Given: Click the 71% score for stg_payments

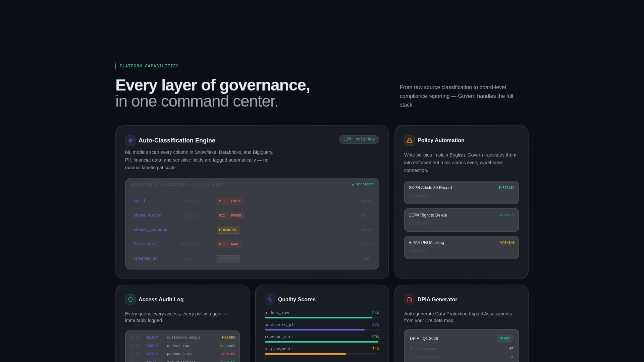Looking at the screenshot, I should coord(376,349).
